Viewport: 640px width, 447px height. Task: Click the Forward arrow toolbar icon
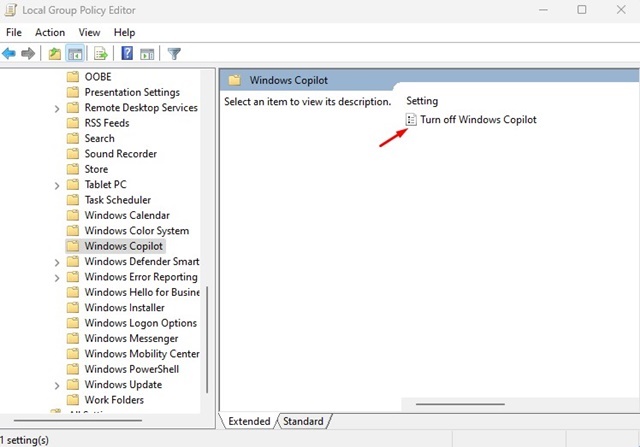28,53
